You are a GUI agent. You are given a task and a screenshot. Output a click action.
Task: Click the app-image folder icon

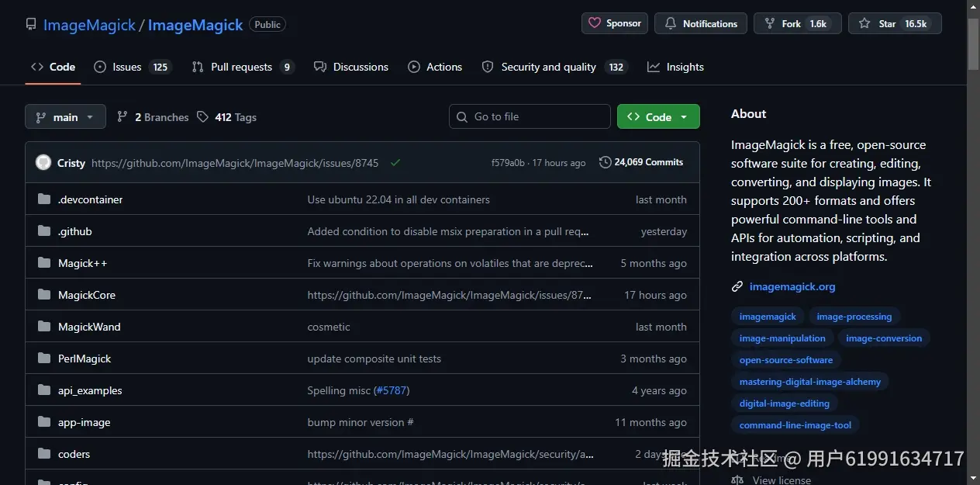44,422
